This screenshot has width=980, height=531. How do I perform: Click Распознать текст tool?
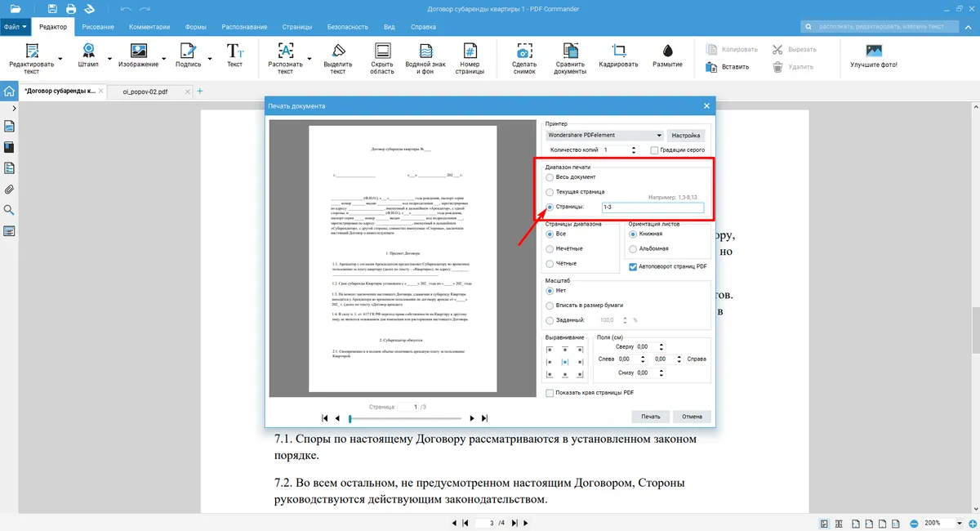coord(285,57)
